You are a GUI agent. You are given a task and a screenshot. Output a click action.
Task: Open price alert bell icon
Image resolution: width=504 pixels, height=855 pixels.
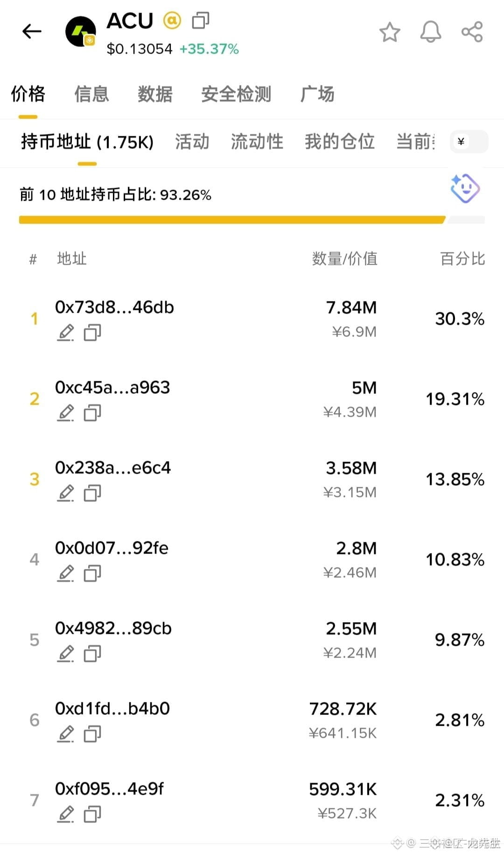pyautogui.click(x=430, y=32)
